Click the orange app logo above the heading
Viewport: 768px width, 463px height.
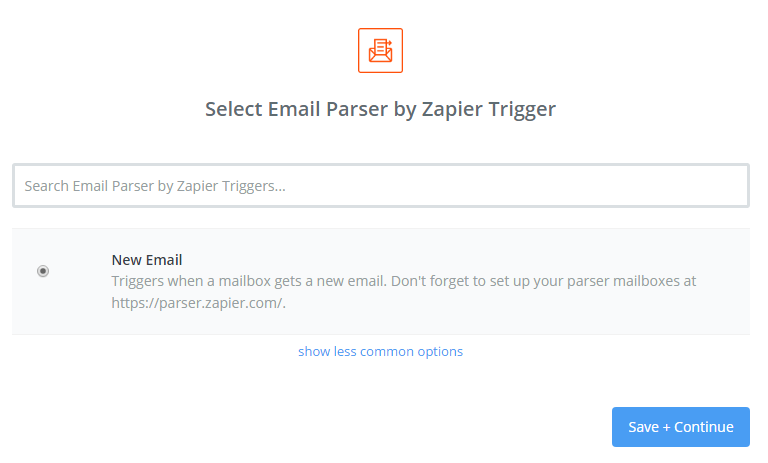click(x=380, y=50)
